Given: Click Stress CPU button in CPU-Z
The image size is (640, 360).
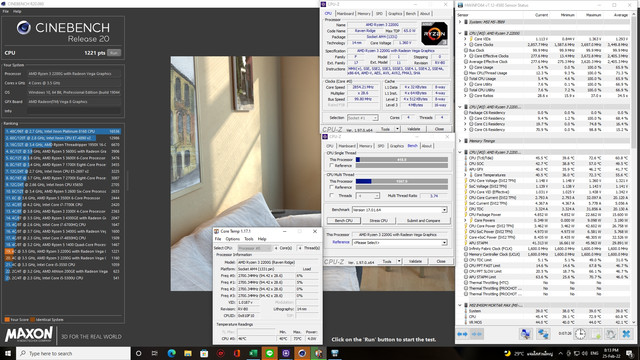Looking at the screenshot, I should (x=378, y=220).
